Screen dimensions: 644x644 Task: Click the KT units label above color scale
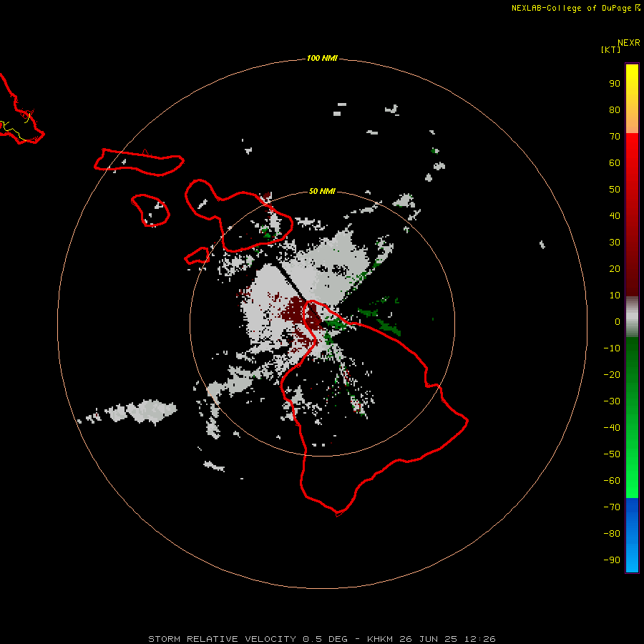tap(611, 50)
